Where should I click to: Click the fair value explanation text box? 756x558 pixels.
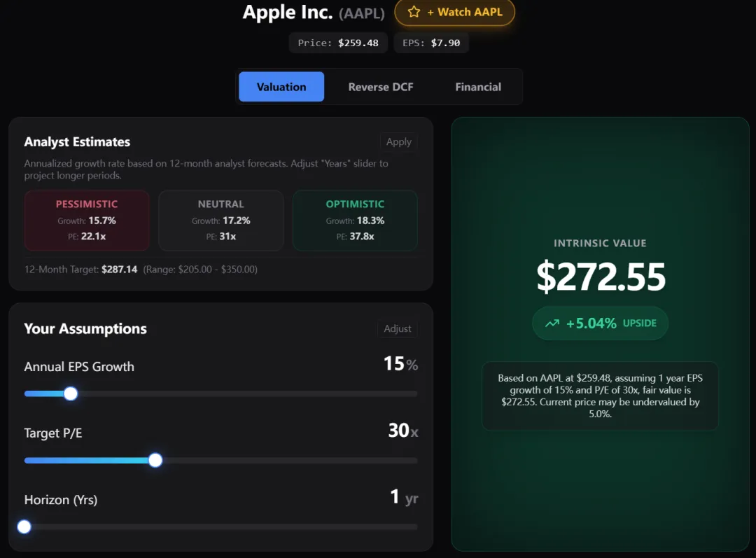(x=601, y=396)
